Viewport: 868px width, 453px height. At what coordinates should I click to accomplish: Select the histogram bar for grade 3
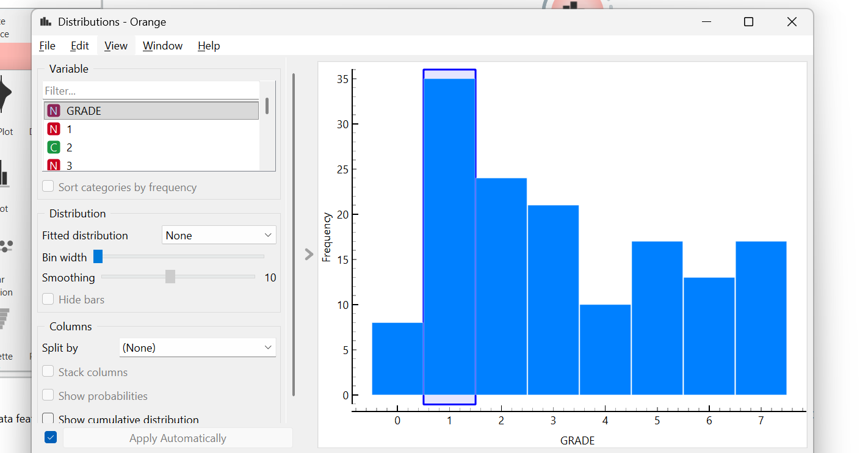click(x=553, y=300)
